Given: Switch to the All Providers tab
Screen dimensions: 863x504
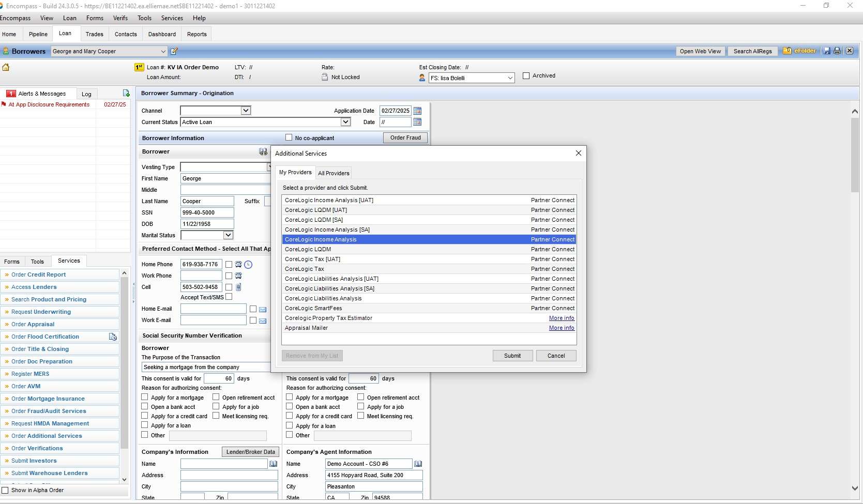Looking at the screenshot, I should point(334,173).
